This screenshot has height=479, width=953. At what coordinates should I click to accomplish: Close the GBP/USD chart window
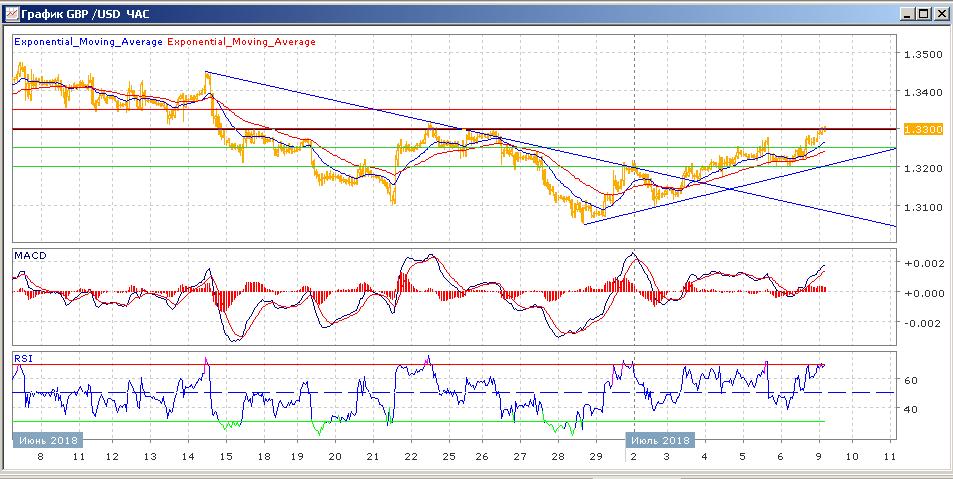point(940,14)
